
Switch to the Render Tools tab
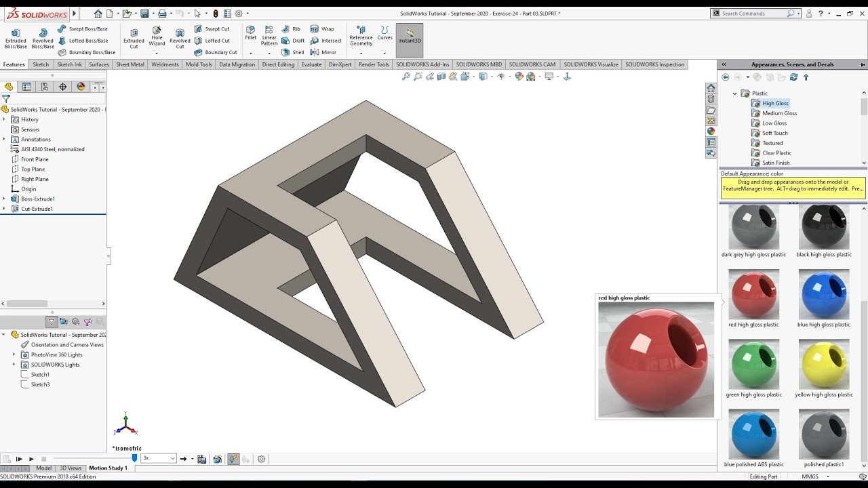click(x=374, y=64)
